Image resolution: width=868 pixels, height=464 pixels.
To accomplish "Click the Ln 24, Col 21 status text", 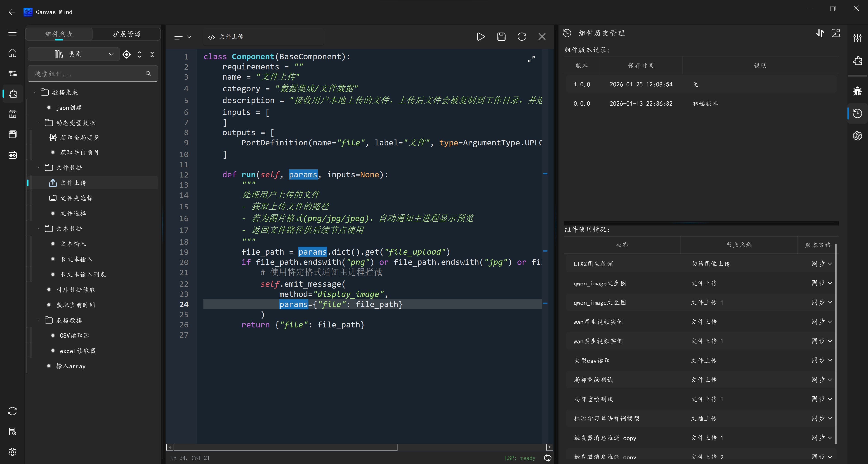I will tap(190, 458).
